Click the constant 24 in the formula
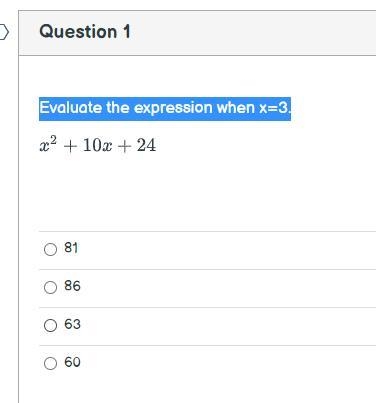The image size is (376, 403). pos(146,145)
